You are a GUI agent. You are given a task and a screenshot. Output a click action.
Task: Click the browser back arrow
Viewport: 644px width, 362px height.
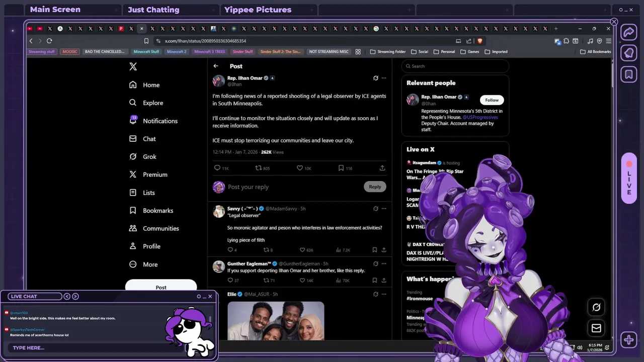coord(31,41)
